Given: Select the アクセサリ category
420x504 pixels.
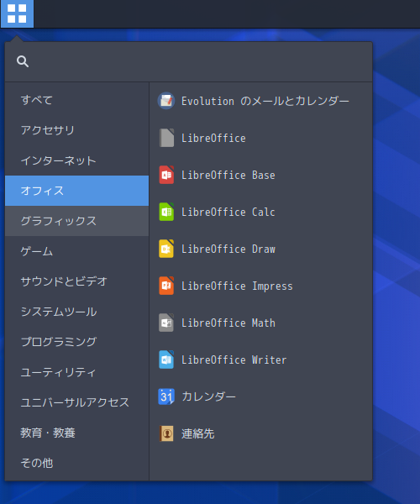Looking at the screenshot, I should [76, 130].
